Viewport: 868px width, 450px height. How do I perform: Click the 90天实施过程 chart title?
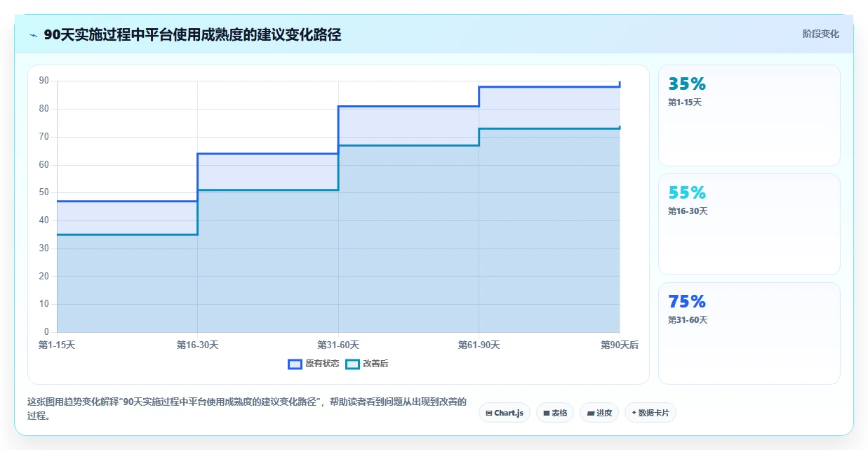pos(192,34)
